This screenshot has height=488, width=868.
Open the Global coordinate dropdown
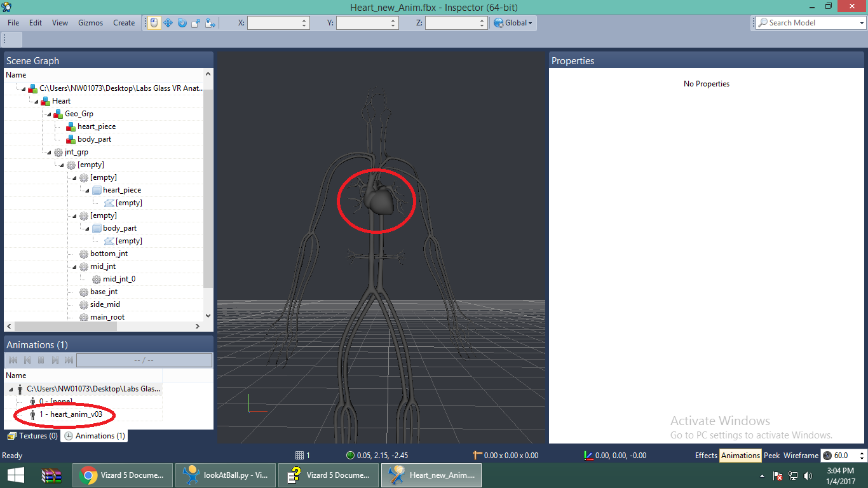pyautogui.click(x=513, y=23)
